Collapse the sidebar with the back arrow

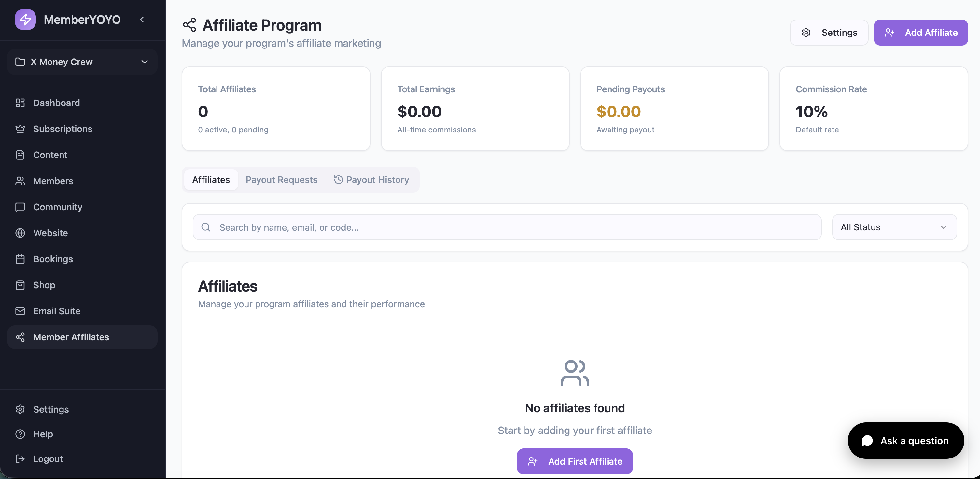pos(142,20)
